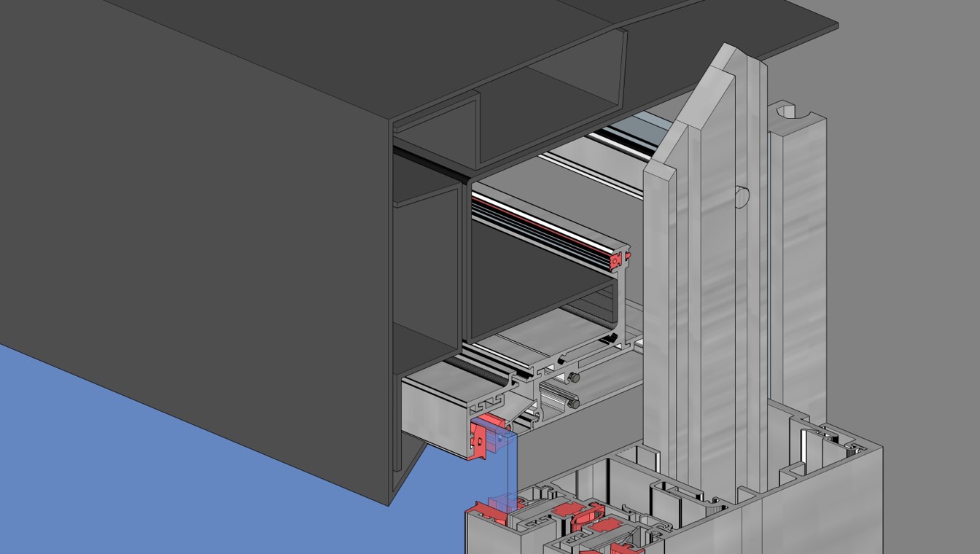
Task: Click the semicircular notch atop the rear mullion
Action: pyautogui.click(x=786, y=112)
